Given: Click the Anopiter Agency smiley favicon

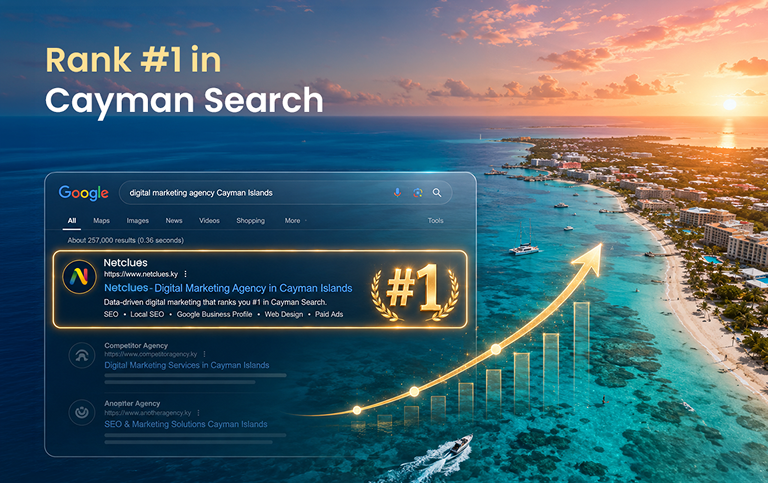Looking at the screenshot, I should tap(82, 412).
